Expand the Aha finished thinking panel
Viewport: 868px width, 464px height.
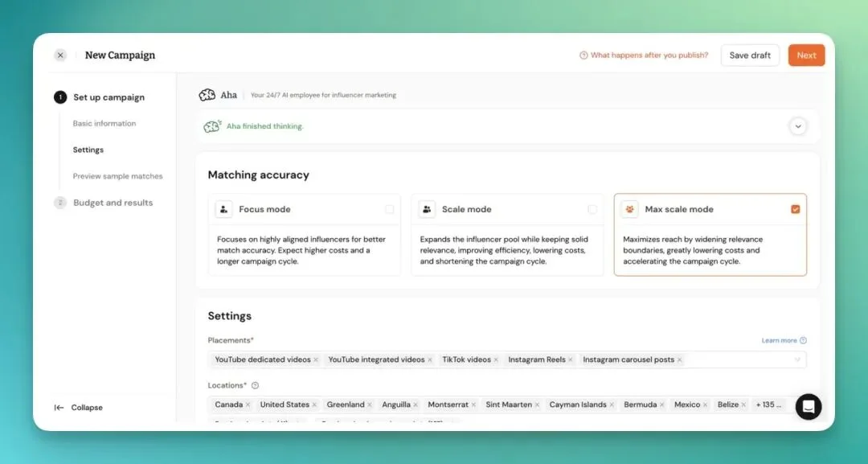tap(797, 126)
